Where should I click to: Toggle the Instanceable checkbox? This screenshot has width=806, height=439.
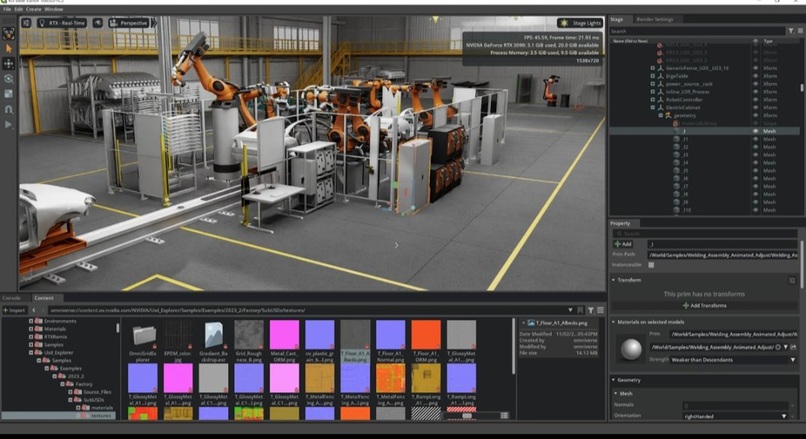651,265
